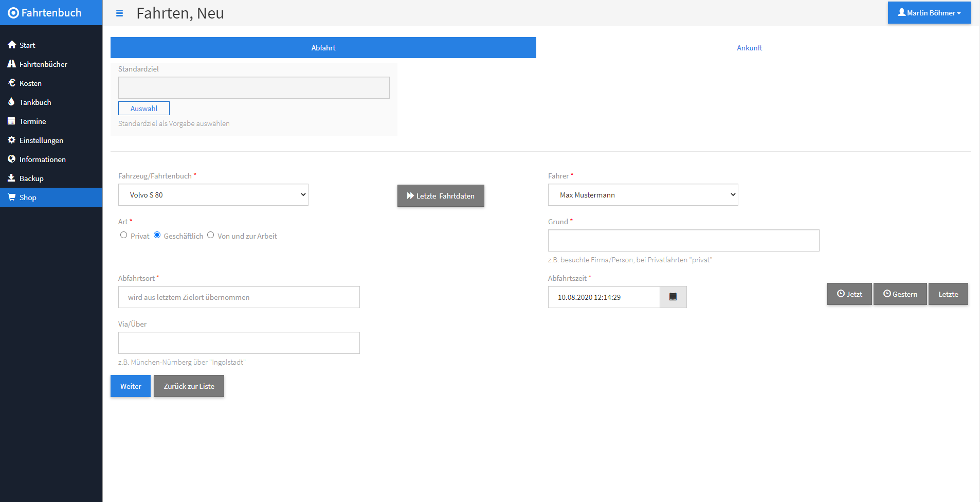Click the Auswahl button
The height and width of the screenshot is (502, 980).
(144, 109)
